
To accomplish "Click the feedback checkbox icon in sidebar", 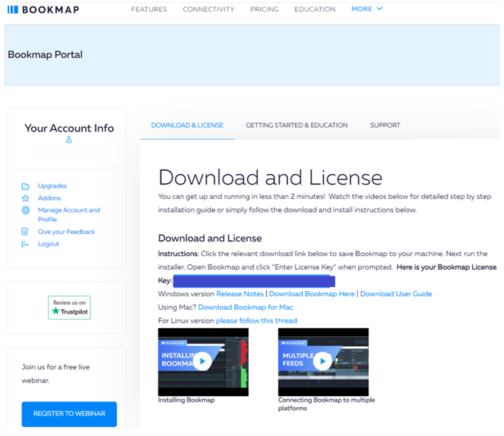I will click(25, 231).
